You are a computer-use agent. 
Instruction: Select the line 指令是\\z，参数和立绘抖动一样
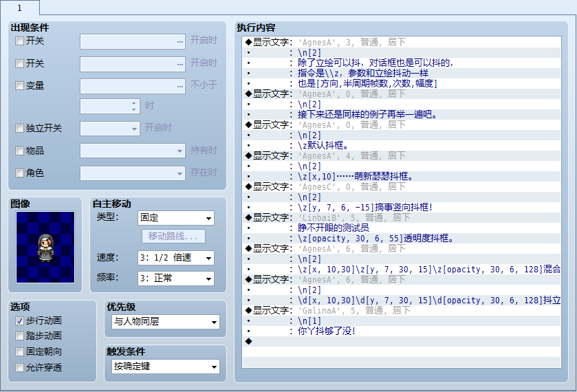click(402, 74)
